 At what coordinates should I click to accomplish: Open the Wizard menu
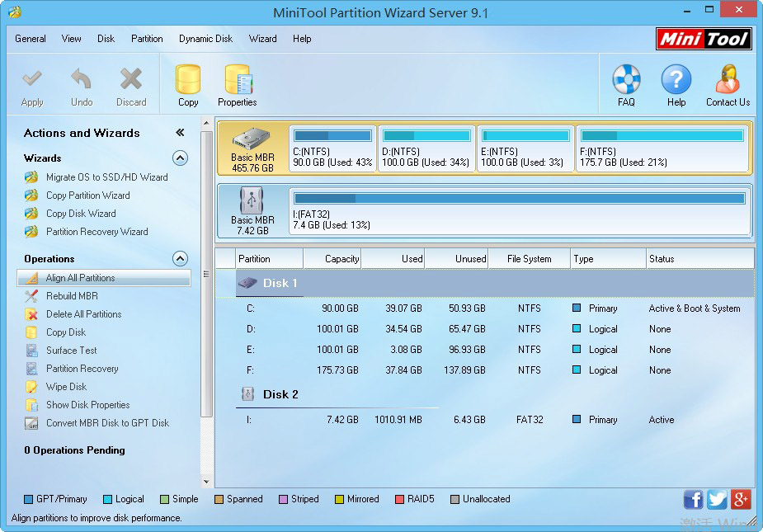click(263, 39)
